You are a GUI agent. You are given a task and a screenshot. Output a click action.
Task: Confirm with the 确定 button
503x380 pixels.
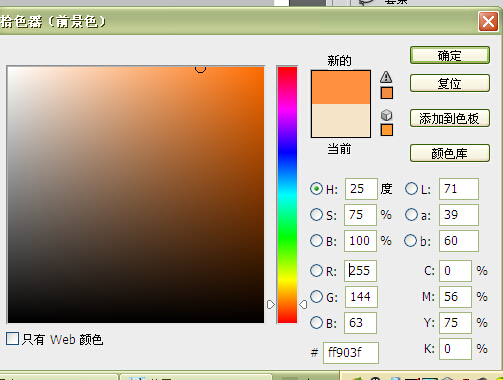450,55
